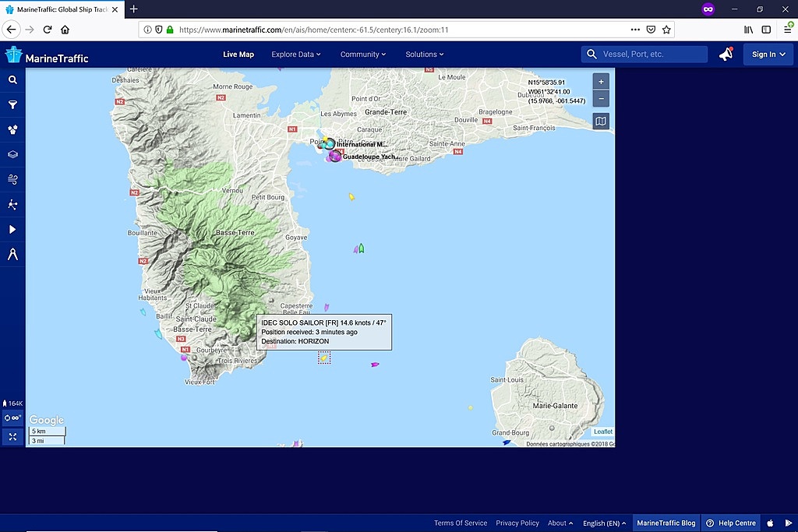Click the megaphone announcements icon

[x=726, y=54]
